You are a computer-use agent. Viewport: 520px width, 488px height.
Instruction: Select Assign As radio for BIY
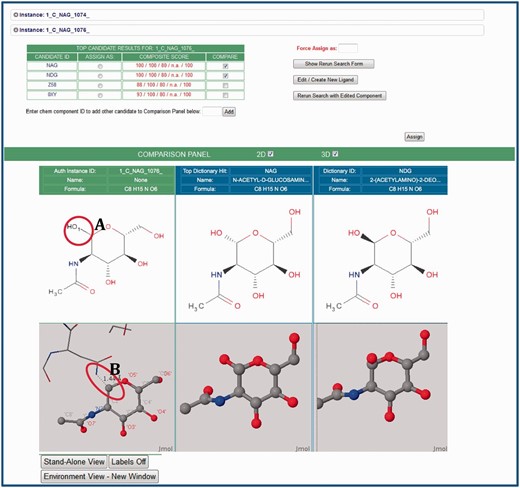pos(100,95)
